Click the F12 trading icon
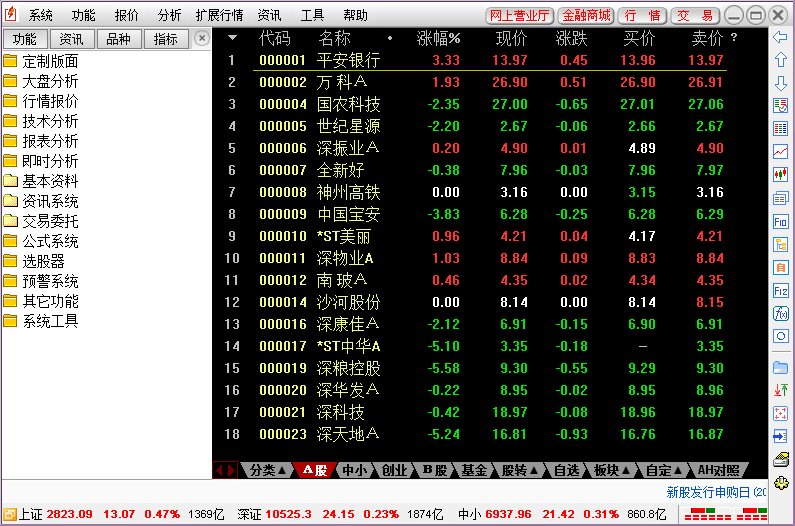This screenshot has width=795, height=526. pyautogui.click(x=780, y=291)
